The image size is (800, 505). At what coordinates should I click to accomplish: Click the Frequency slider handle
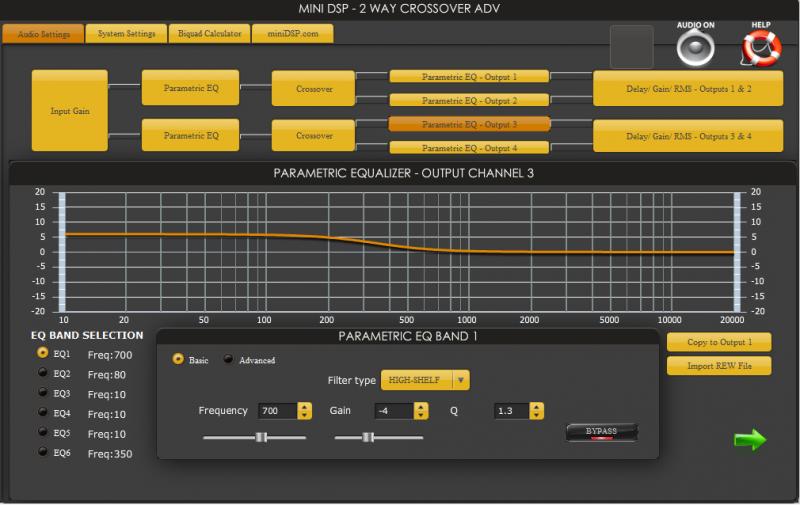click(261, 437)
